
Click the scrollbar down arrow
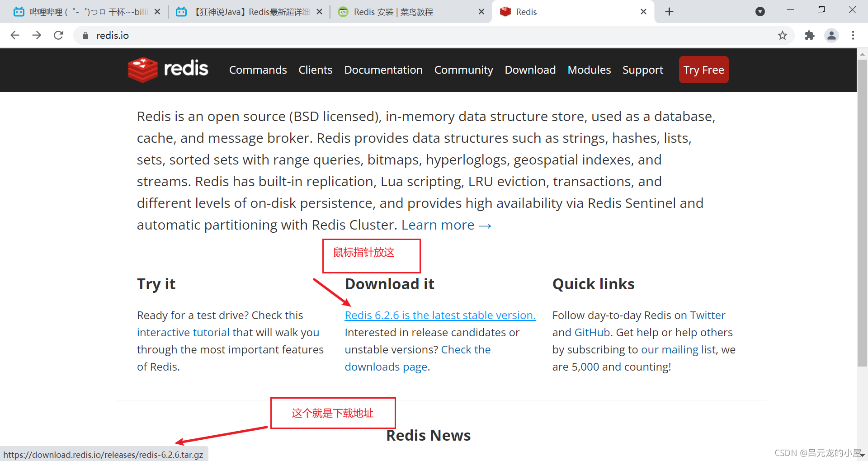point(862,456)
